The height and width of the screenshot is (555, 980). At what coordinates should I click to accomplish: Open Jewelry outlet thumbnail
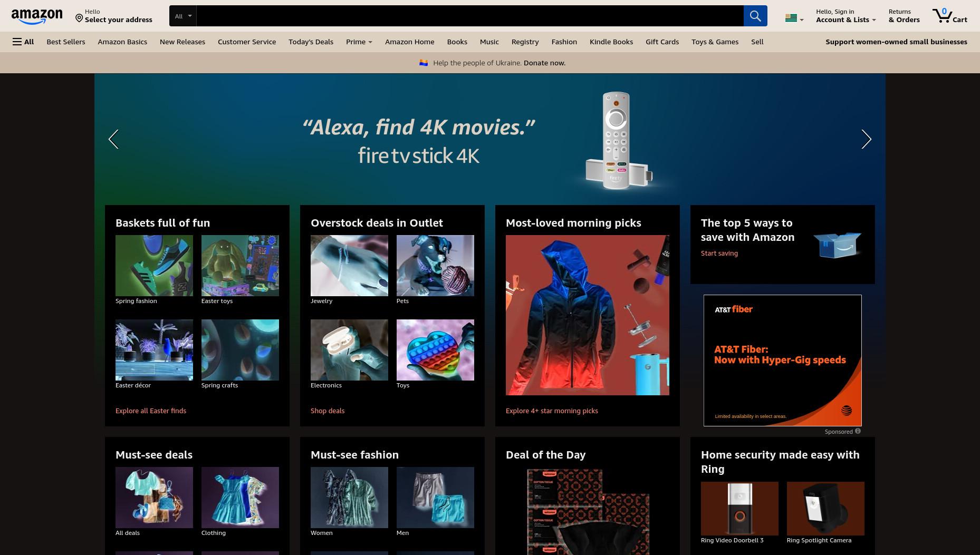click(349, 266)
